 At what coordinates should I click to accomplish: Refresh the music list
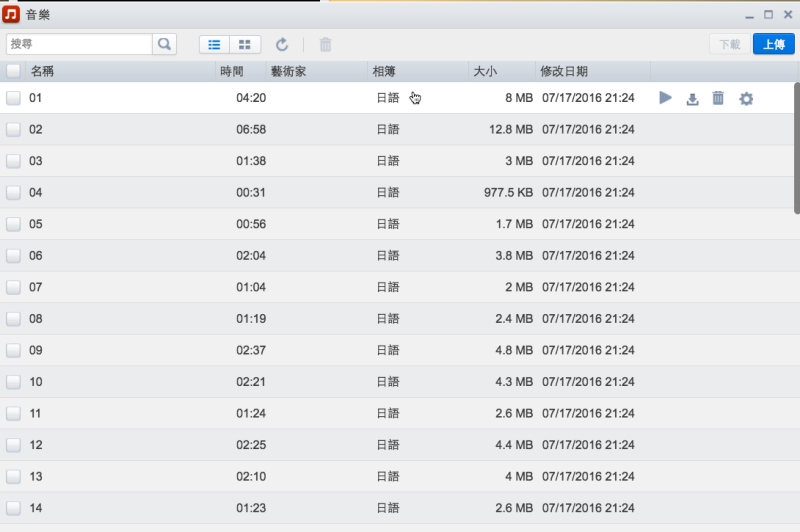pyautogui.click(x=282, y=44)
